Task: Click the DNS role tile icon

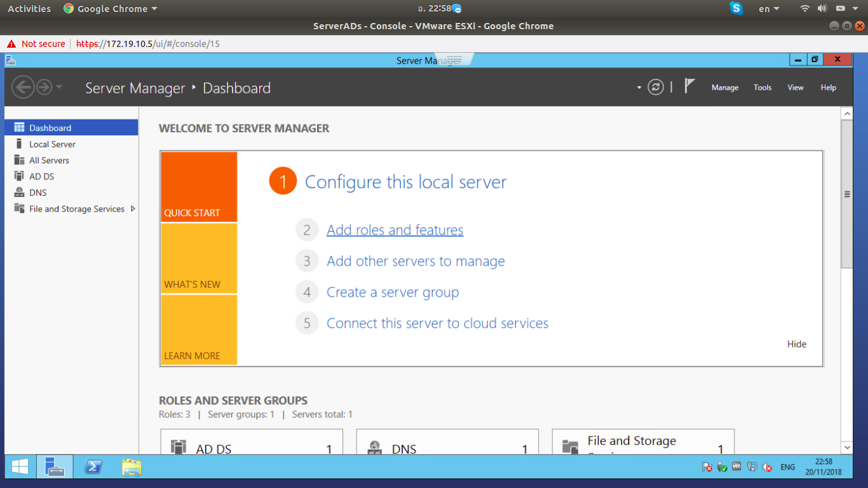Action: pyautogui.click(x=375, y=447)
